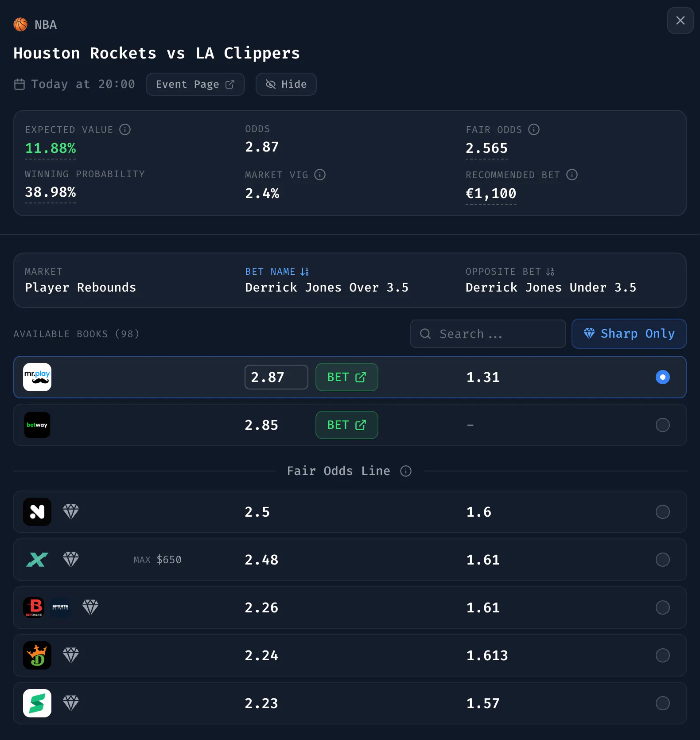Select radio button for 2.23 odds row
The width and height of the screenshot is (700, 740).
click(663, 703)
